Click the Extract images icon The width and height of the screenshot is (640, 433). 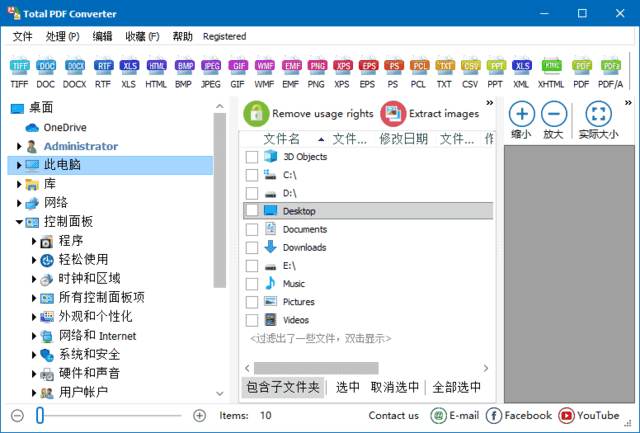tap(393, 113)
